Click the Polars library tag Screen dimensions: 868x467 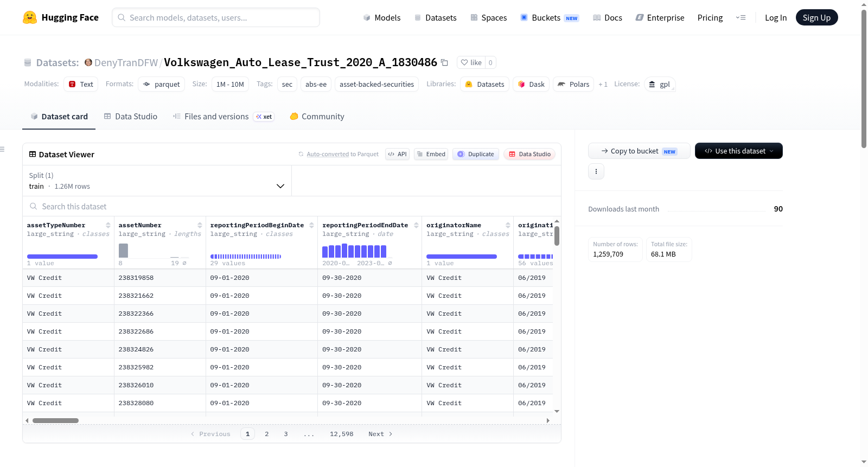point(573,84)
